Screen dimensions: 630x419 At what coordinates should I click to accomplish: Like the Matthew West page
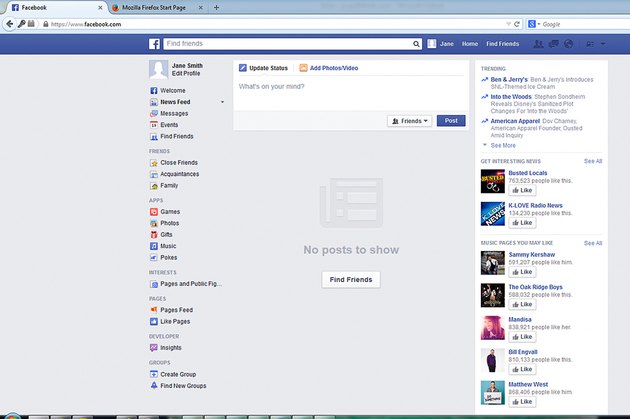pyautogui.click(x=522, y=402)
